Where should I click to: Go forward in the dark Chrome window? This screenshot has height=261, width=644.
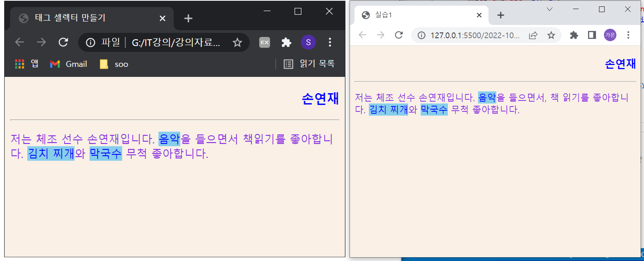(41, 42)
